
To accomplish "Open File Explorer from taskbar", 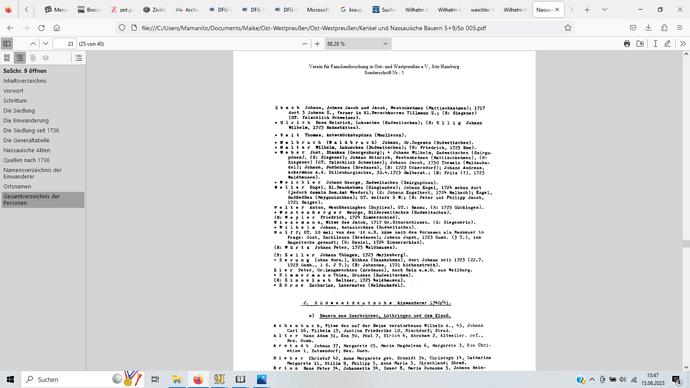I will 177,379.
